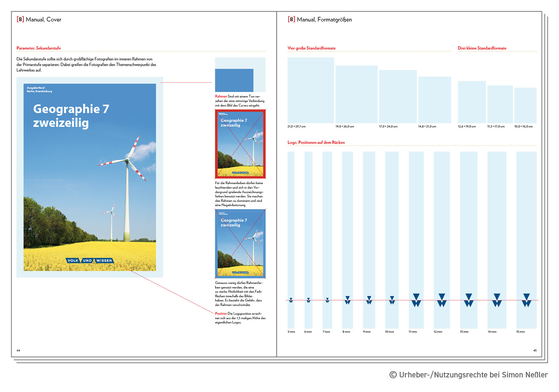The image size is (559, 392).
Task: Click the '11,5 × 17,0 cm' label
Action: tap(496, 126)
